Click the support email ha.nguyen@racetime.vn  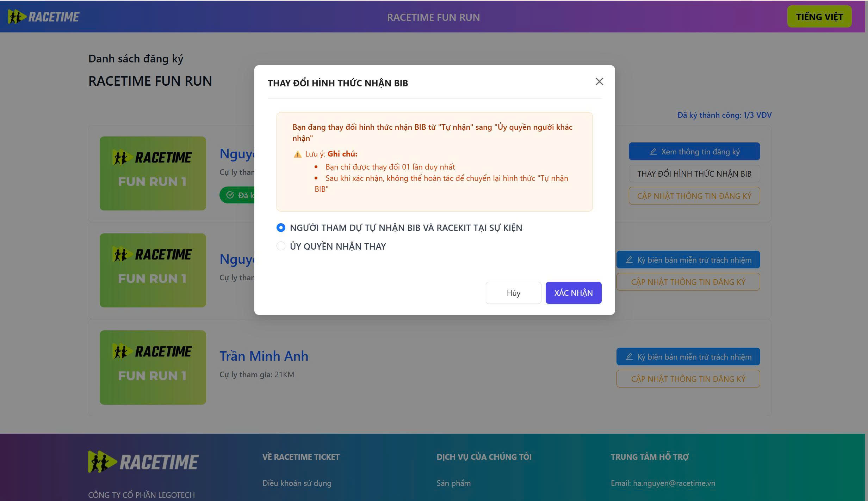(x=674, y=483)
